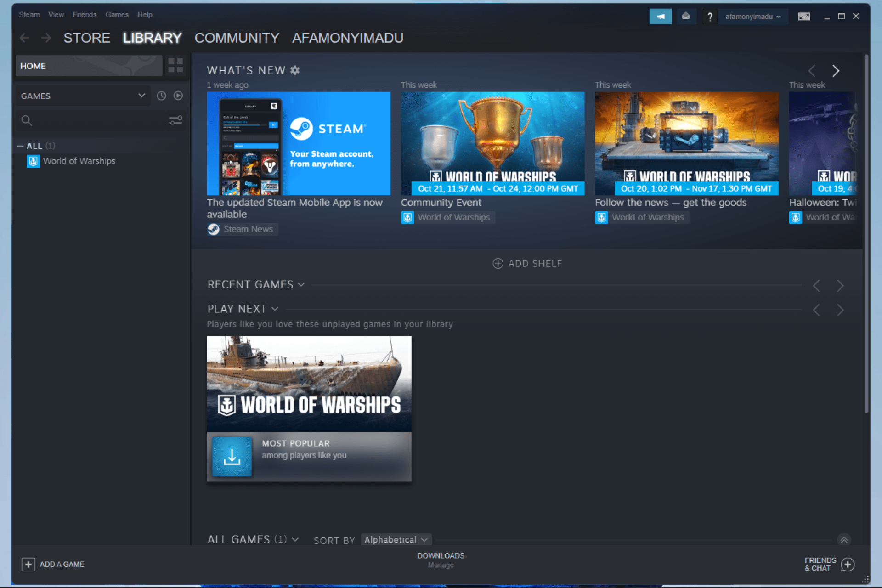
Task: Open the inbox mail icon
Action: pyautogui.click(x=686, y=16)
